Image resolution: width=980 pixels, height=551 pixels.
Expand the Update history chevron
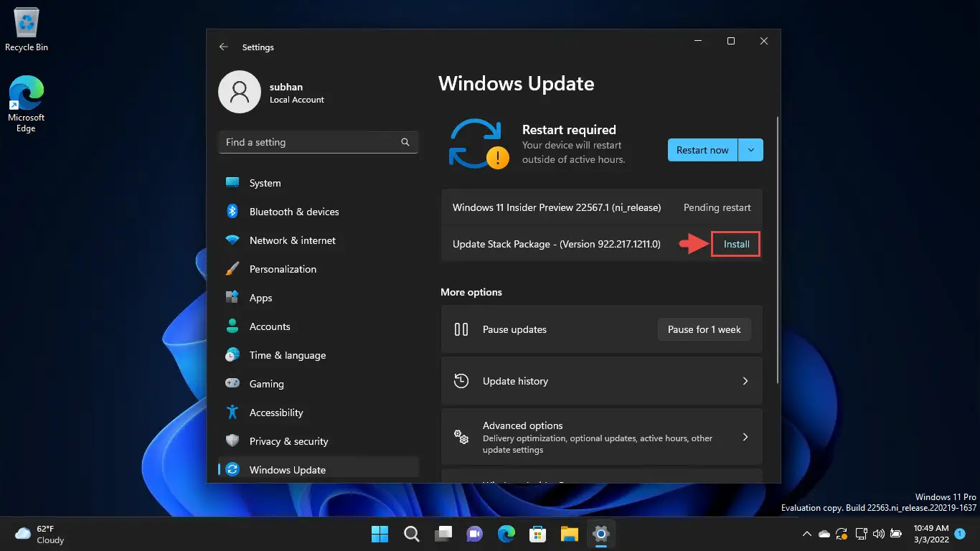[x=745, y=381]
